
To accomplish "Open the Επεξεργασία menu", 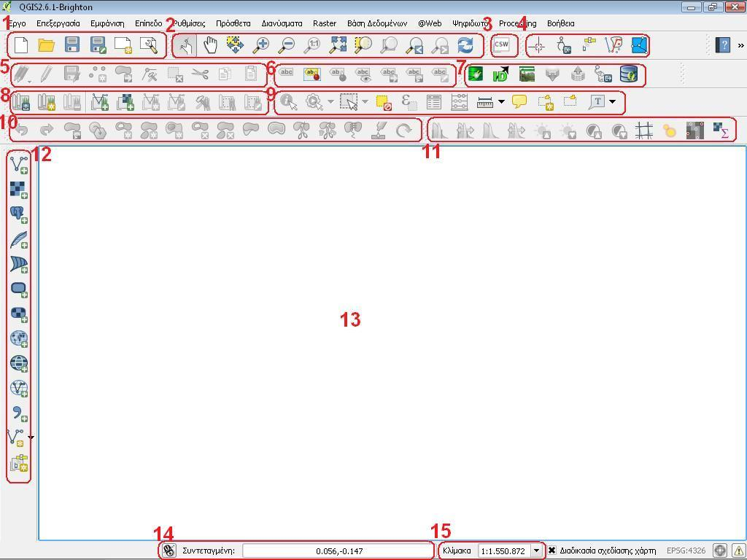I will point(58,23).
